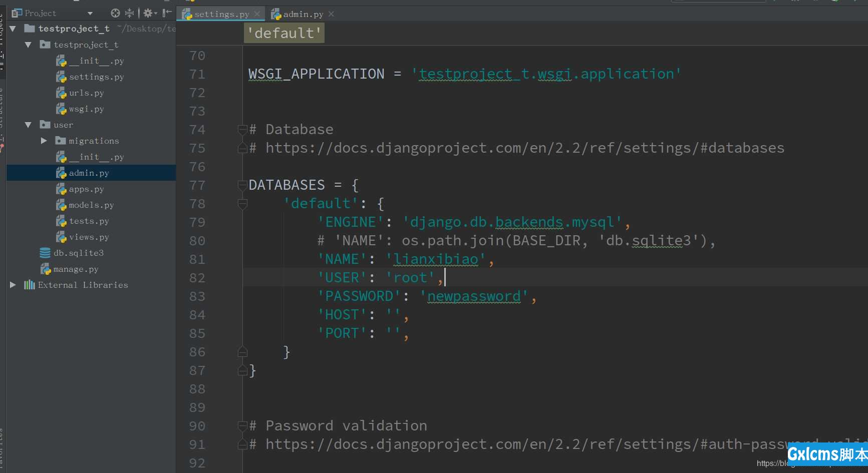Collapse root testproject_t folder
This screenshot has height=473, width=868.
pyautogui.click(x=13, y=29)
